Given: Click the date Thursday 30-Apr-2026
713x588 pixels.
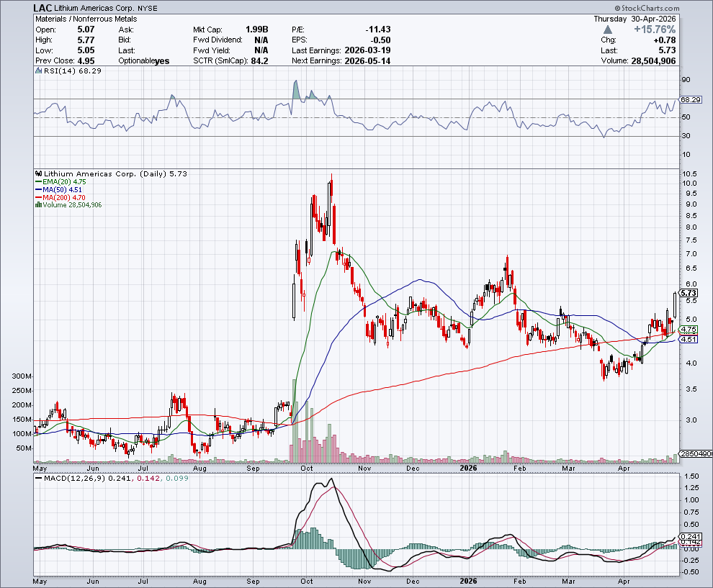Looking at the screenshot, I should (634, 19).
